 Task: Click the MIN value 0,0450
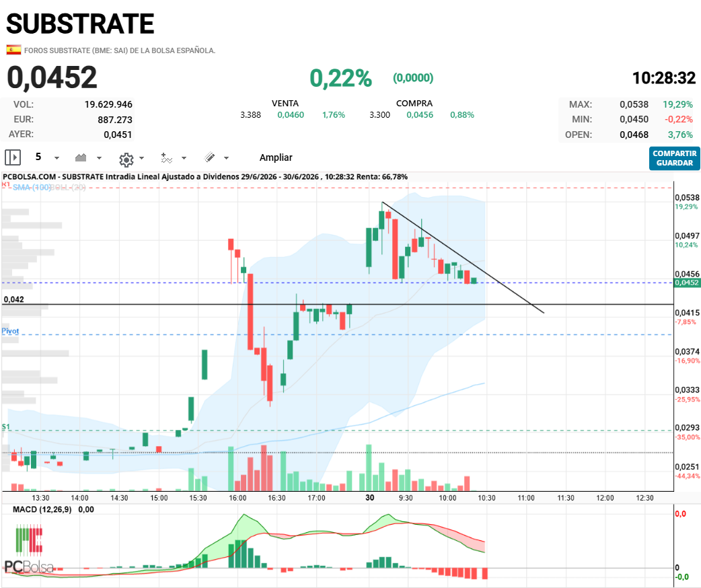coord(634,119)
